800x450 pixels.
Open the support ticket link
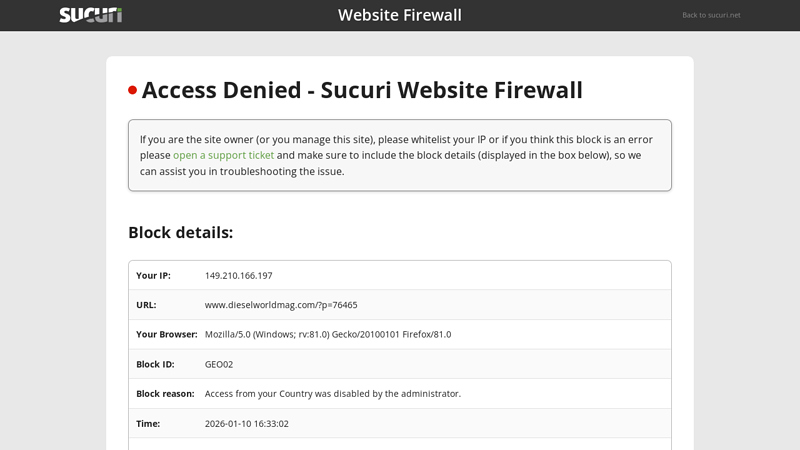tap(223, 155)
